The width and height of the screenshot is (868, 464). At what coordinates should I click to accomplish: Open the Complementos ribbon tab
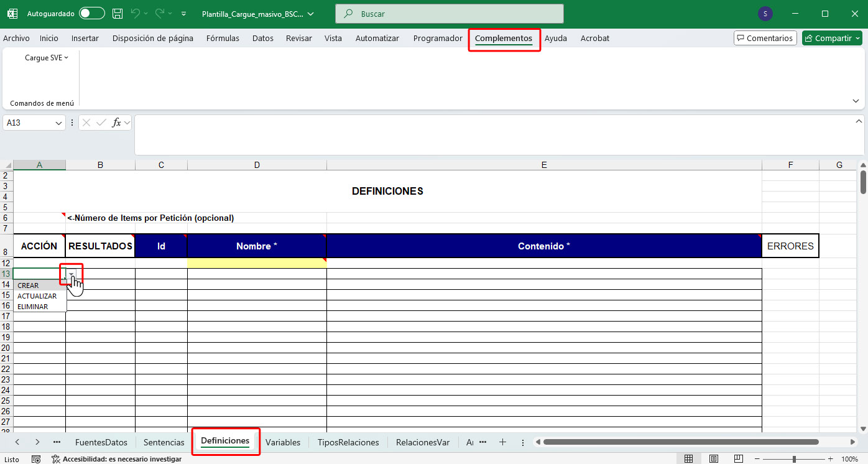[503, 39]
